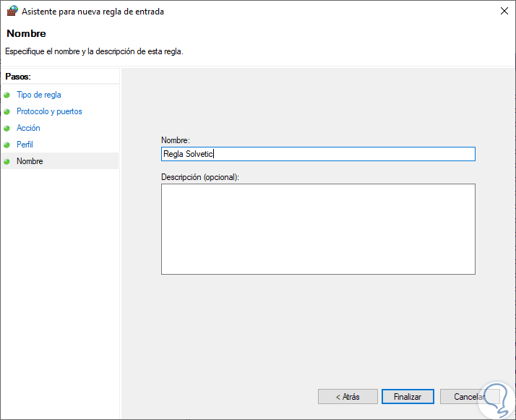This screenshot has height=420, width=516.
Task: Click green bullet beside Tipo de regla
Action: point(8,95)
